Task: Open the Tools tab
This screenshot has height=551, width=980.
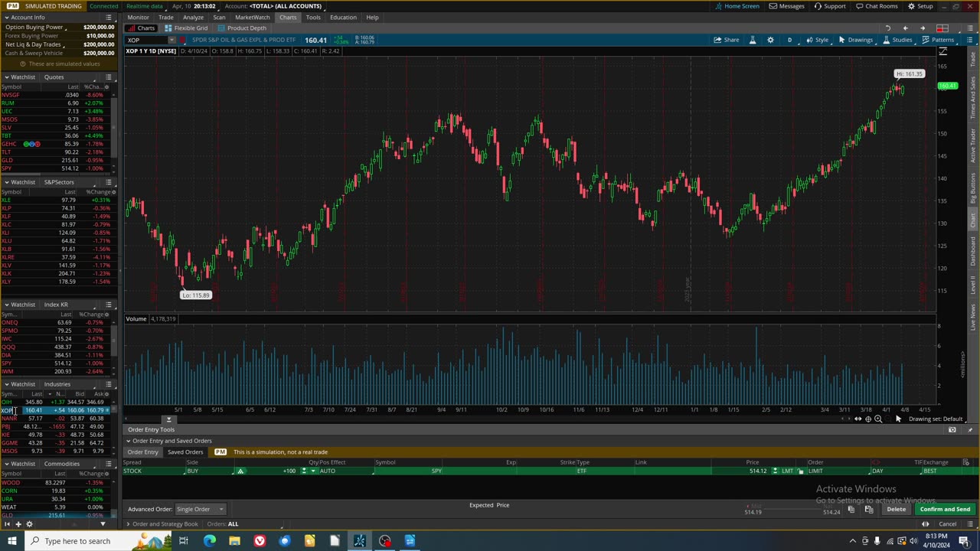Action: (x=313, y=17)
